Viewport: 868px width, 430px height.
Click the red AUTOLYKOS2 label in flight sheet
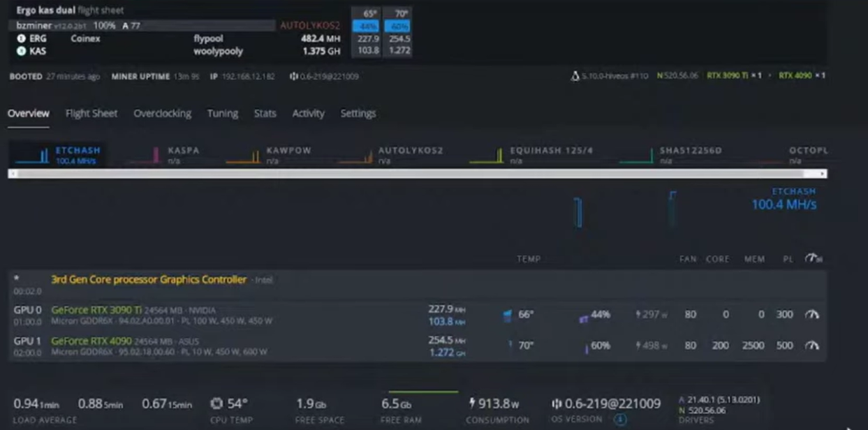[x=310, y=25]
